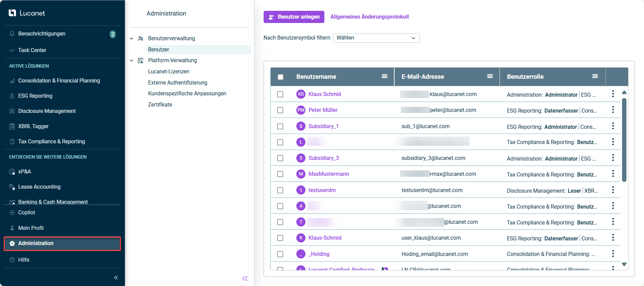Check the box for Peter Müller
This screenshot has height=286, width=644.
pos(280,110)
